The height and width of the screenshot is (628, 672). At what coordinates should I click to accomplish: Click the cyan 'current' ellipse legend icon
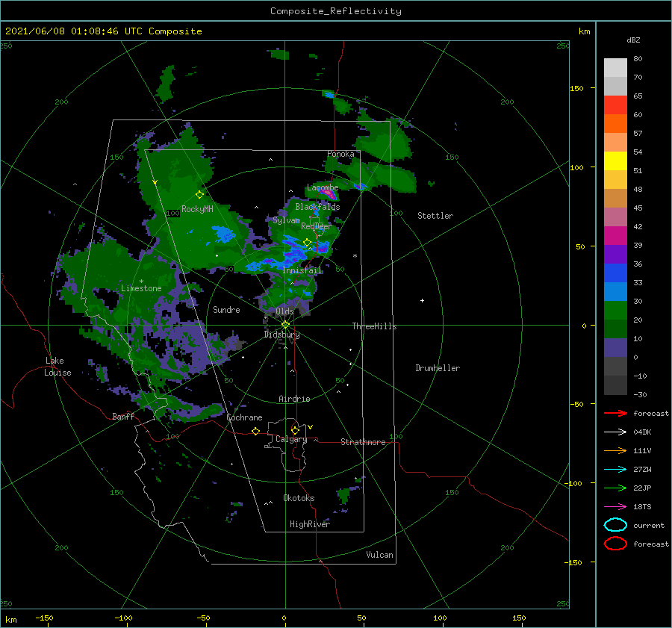pyautogui.click(x=615, y=525)
